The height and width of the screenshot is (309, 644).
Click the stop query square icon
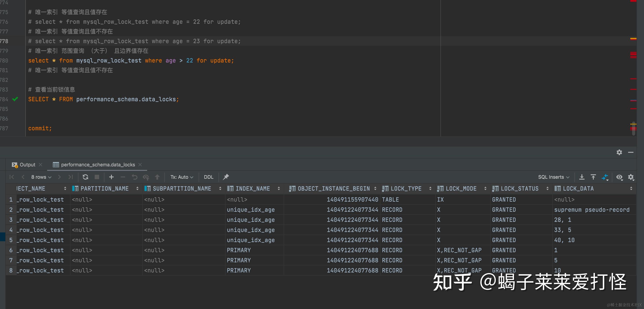click(97, 177)
